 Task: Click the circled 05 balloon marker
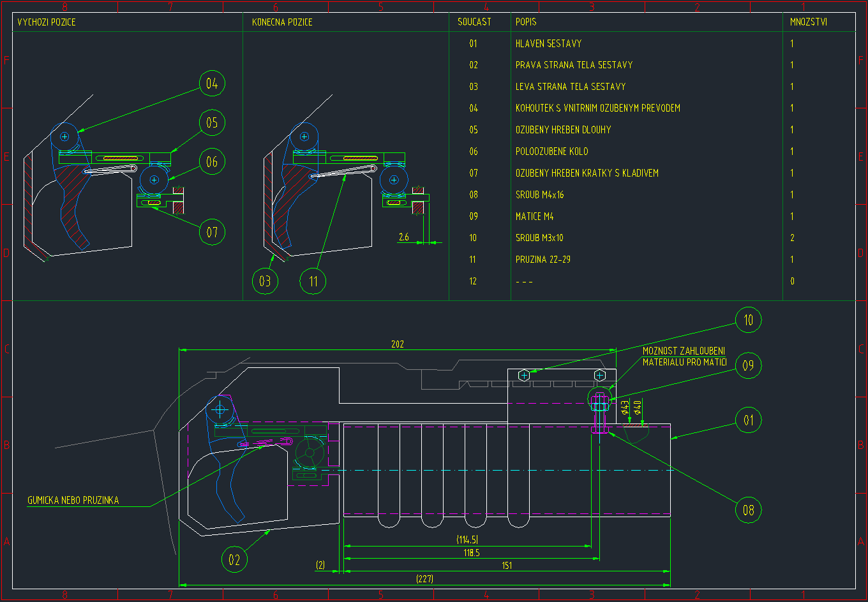point(212,122)
